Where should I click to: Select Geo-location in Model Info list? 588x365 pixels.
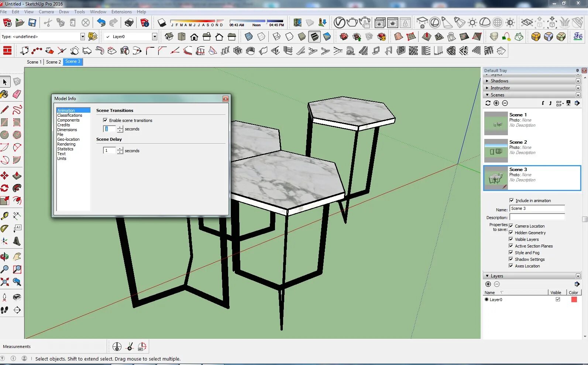coord(68,139)
